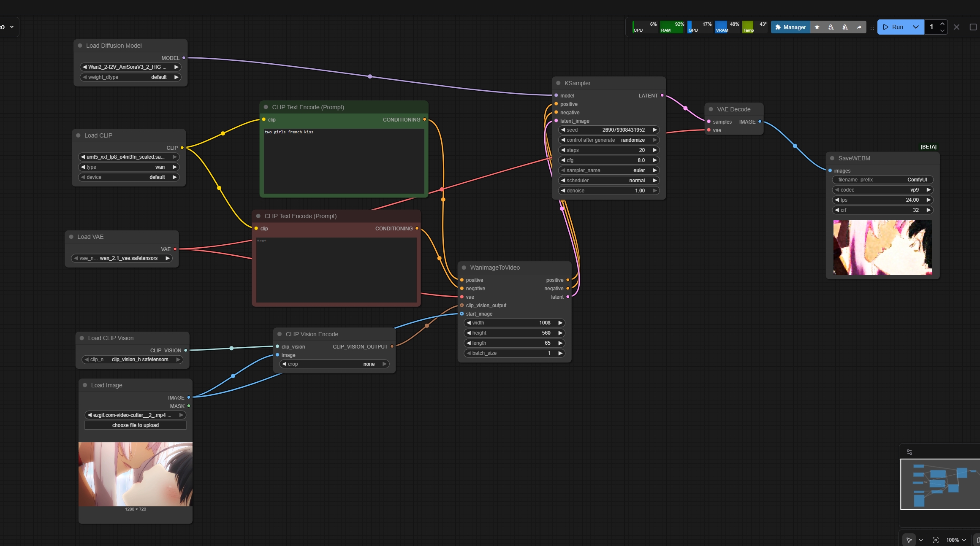Click the fit view icon
Image resolution: width=980 pixels, height=546 pixels.
click(x=935, y=540)
